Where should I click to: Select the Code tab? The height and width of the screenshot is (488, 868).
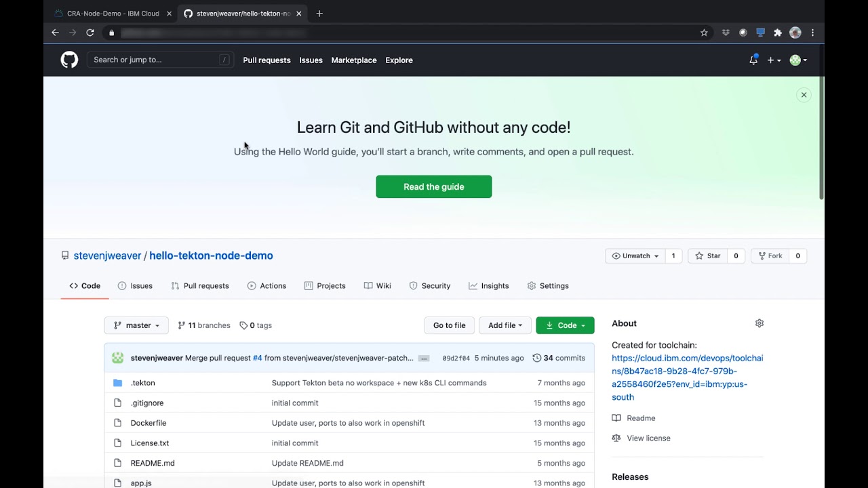(85, 285)
